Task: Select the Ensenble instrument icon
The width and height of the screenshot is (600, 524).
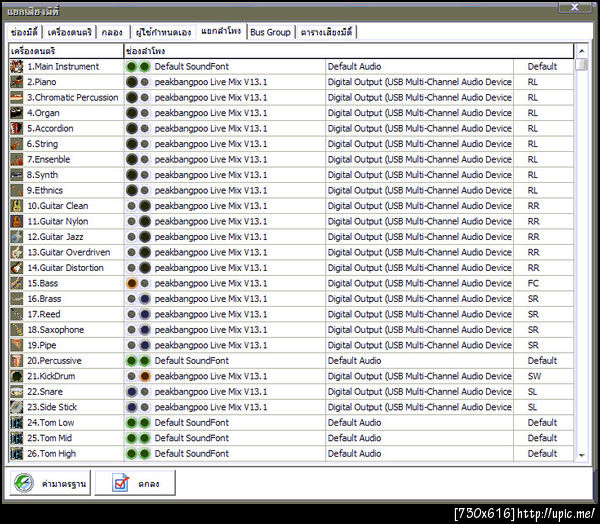Action: [x=16, y=160]
